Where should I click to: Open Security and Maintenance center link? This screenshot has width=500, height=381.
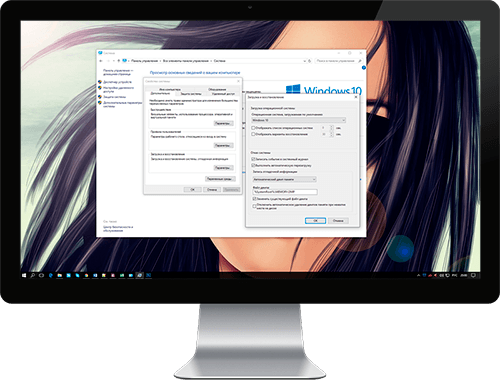118,229
